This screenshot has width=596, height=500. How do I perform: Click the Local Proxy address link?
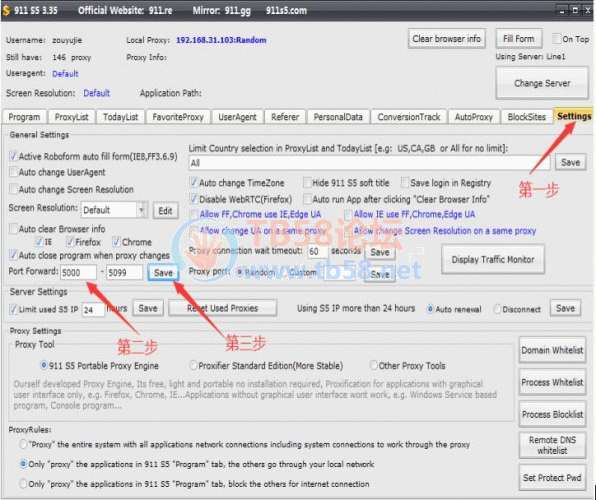221,40
